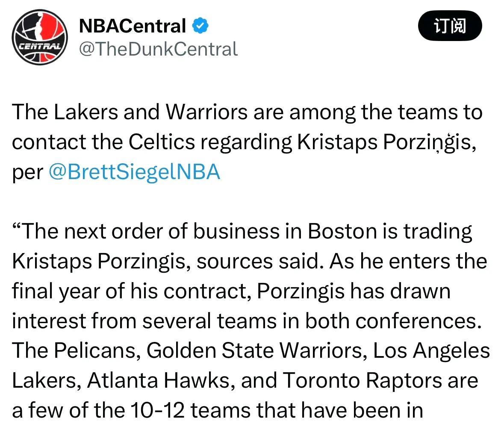504x427 pixels.
Task: Tap the black 订阅 subscribe button
Action: coord(450,26)
